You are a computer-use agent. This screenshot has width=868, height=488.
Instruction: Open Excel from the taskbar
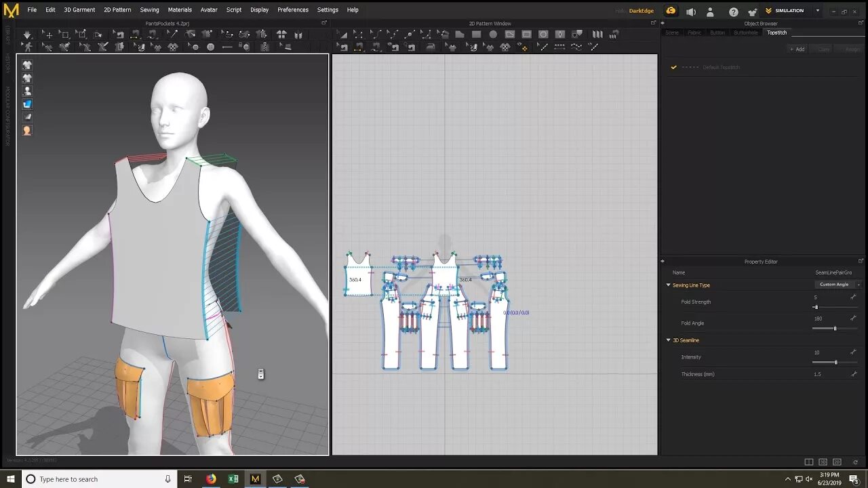click(233, 479)
